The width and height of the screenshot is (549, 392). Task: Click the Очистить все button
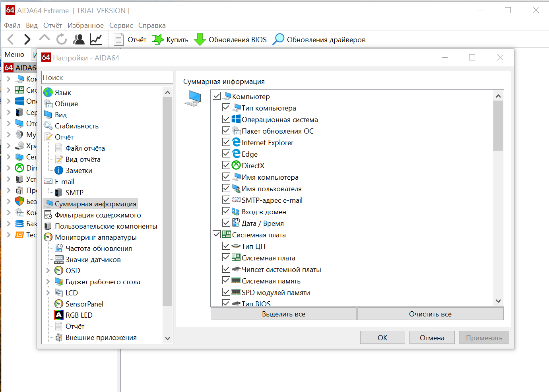coord(430,314)
